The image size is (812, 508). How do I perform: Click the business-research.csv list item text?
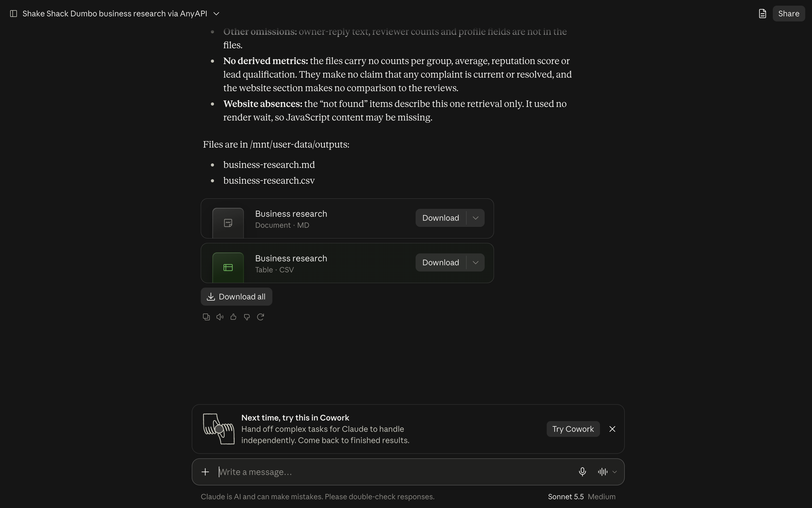coord(269,180)
